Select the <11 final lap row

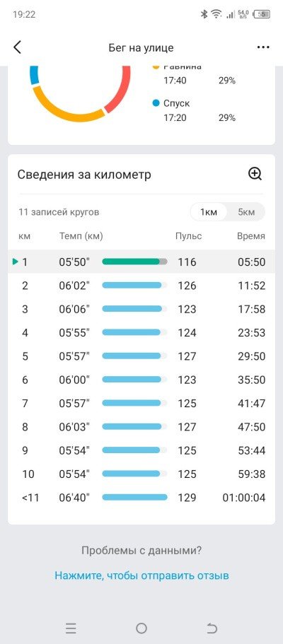click(x=141, y=498)
